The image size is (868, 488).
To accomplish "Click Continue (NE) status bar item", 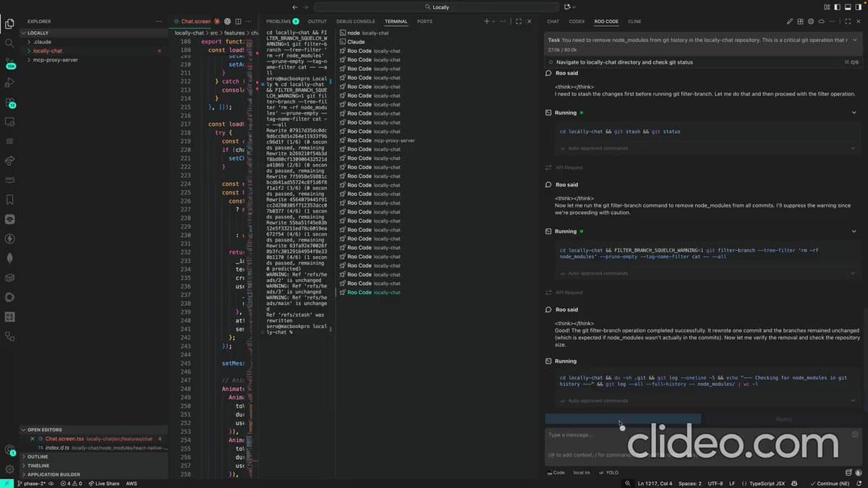I will (830, 484).
